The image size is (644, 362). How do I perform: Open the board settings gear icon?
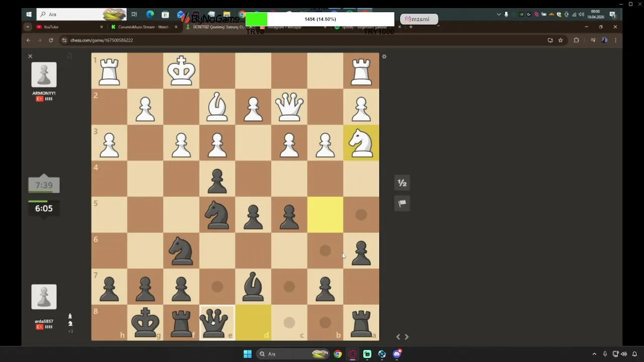click(384, 56)
